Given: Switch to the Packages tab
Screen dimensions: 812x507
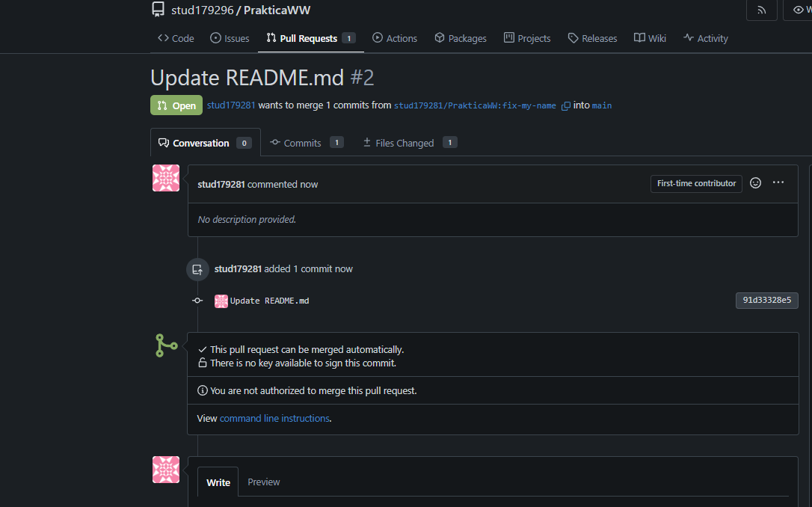Looking at the screenshot, I should pos(461,38).
